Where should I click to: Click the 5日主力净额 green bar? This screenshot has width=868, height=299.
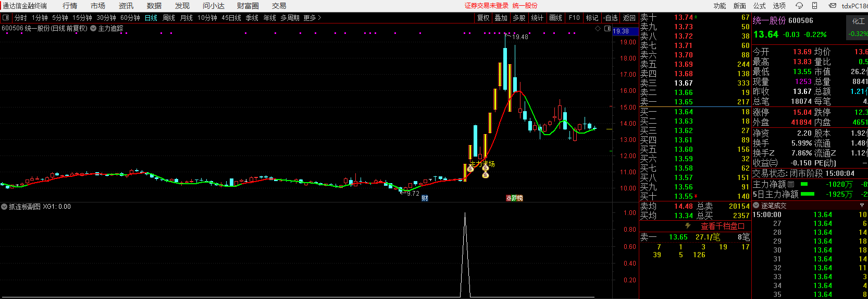[807, 194]
